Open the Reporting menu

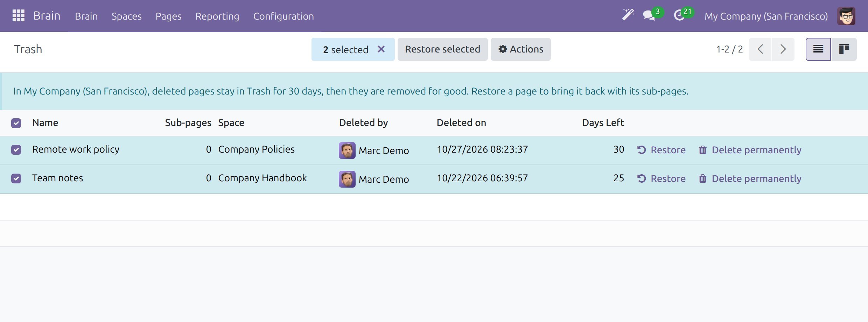pos(217,16)
